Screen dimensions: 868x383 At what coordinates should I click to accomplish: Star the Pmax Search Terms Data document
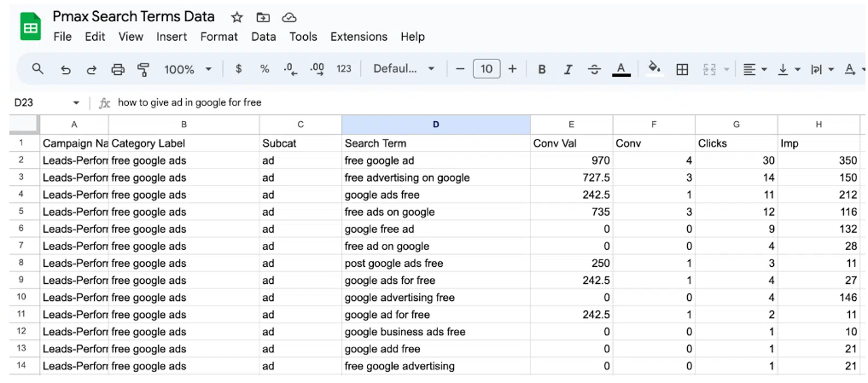point(237,18)
